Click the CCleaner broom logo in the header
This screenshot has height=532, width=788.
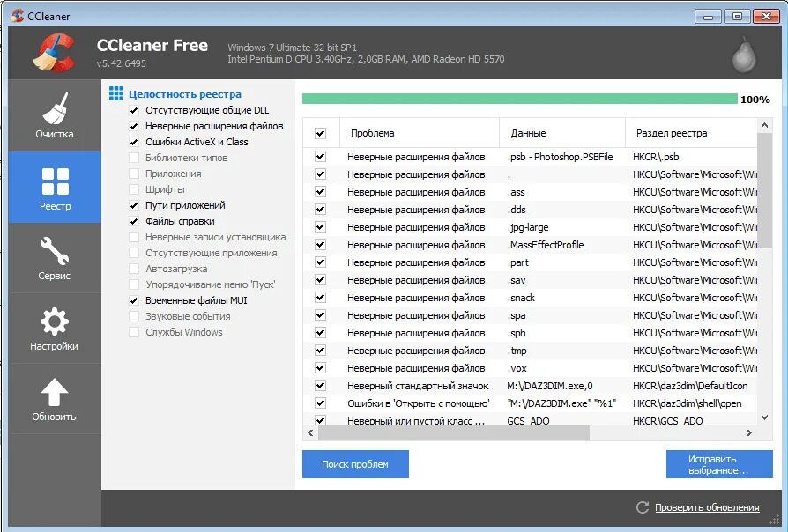(x=55, y=52)
